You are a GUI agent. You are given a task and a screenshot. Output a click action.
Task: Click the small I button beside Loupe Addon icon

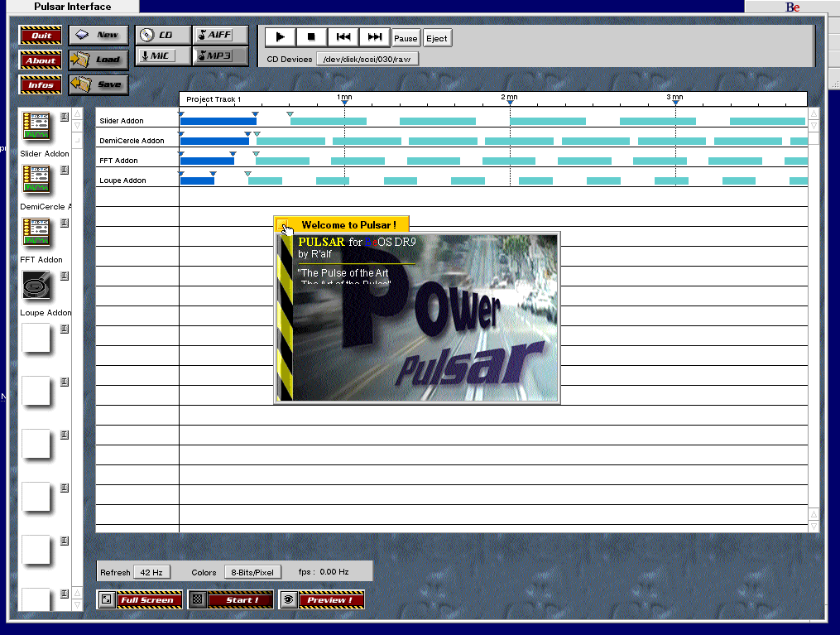(x=65, y=276)
